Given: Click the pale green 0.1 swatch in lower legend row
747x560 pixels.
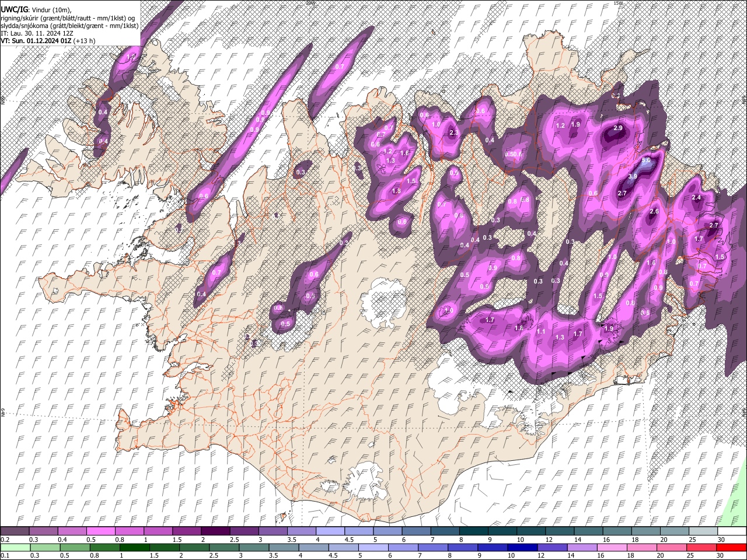Looking at the screenshot, I should pyautogui.click(x=15, y=547).
